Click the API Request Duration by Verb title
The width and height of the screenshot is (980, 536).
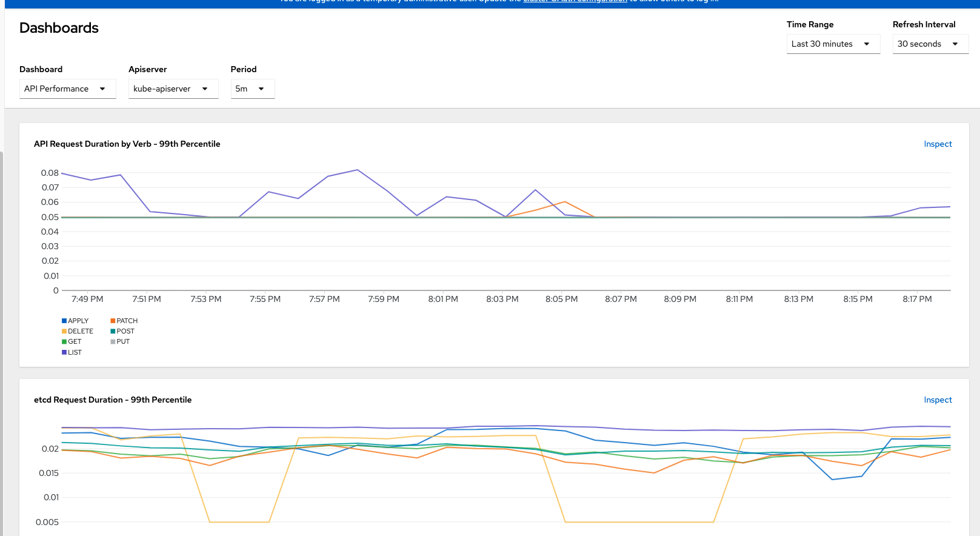point(127,144)
